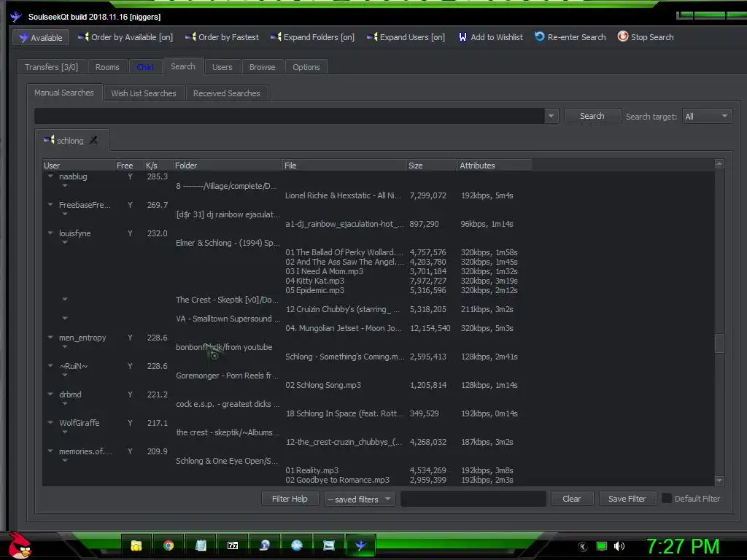Focus the filter text input field
This screenshot has width=747, height=560.
coord(473,499)
